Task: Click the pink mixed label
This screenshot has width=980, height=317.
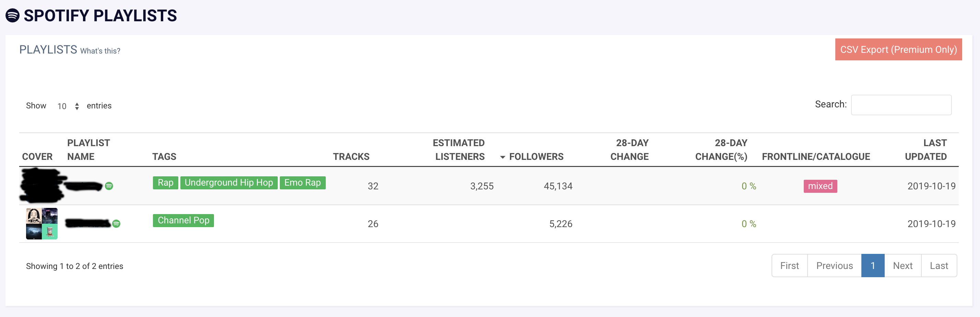Action: tap(820, 186)
